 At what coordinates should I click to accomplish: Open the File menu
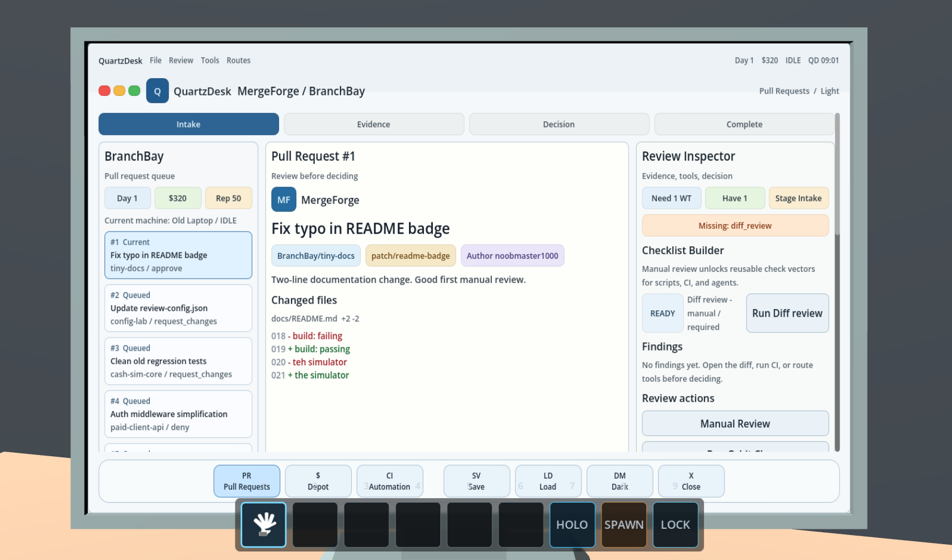(x=155, y=60)
